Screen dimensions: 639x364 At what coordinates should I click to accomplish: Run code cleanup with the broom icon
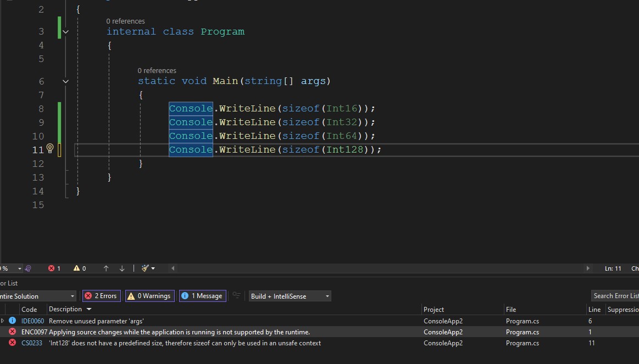[x=145, y=268]
